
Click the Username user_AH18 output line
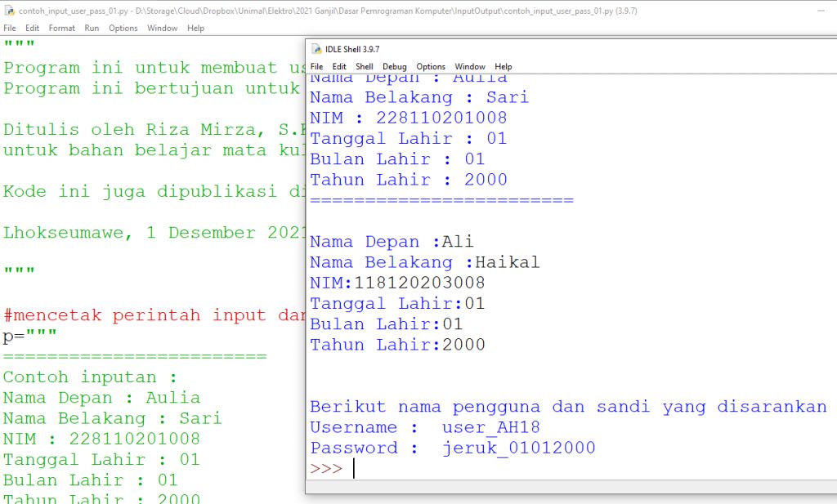(424, 427)
